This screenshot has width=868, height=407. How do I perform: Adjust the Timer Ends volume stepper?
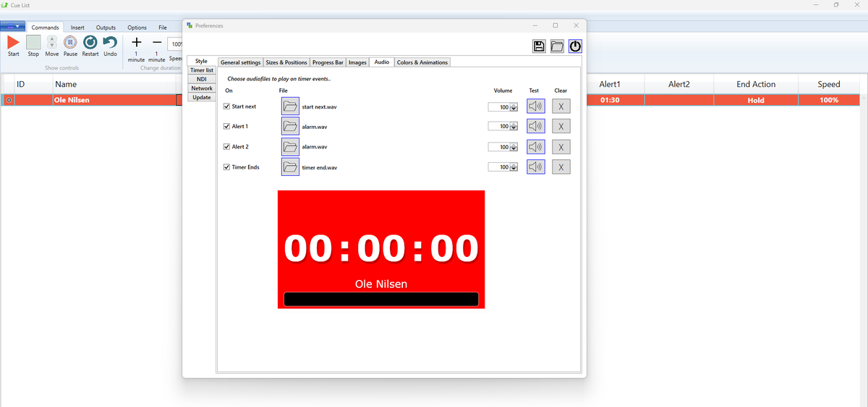pos(514,167)
